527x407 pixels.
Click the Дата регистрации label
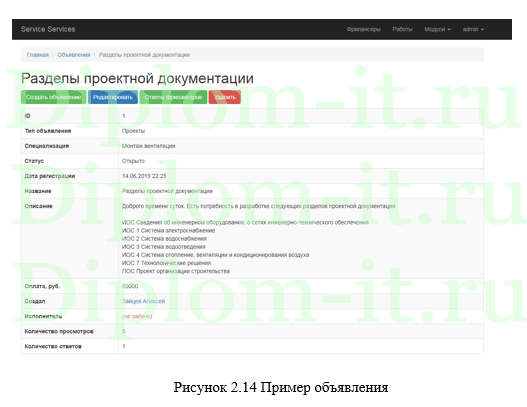[x=50, y=176]
